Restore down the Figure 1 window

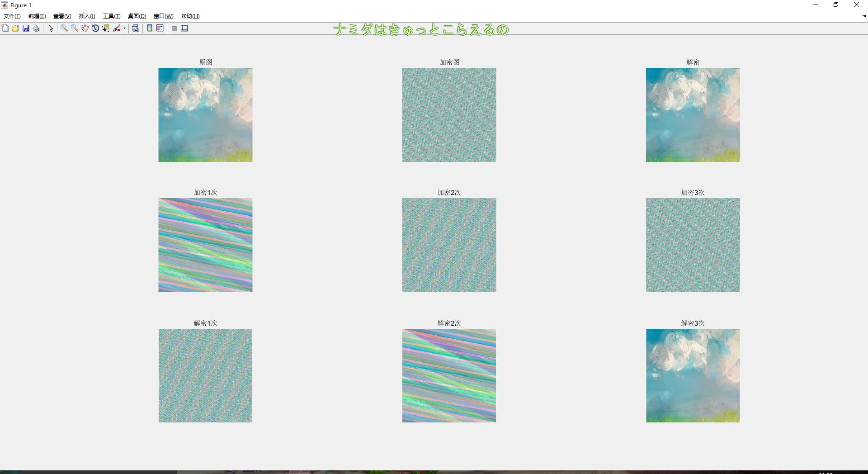pos(836,5)
